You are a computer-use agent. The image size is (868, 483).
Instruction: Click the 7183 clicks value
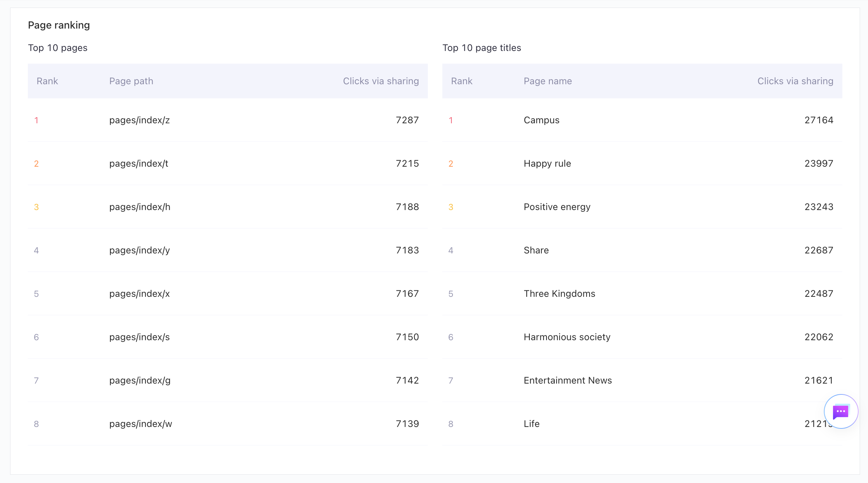point(407,250)
